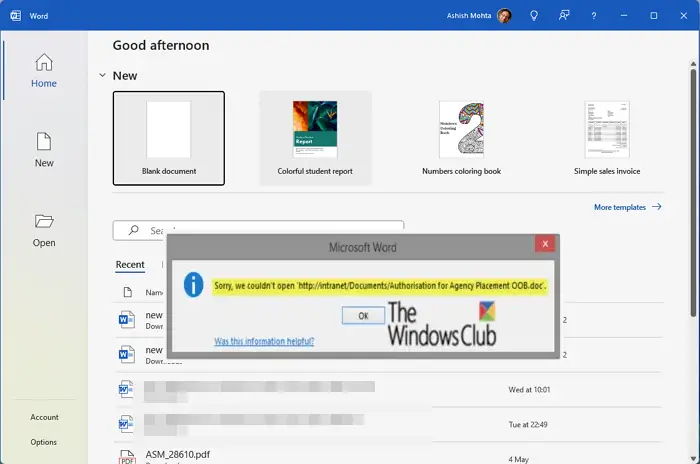Click the Ashish Mohta user name

(x=469, y=16)
